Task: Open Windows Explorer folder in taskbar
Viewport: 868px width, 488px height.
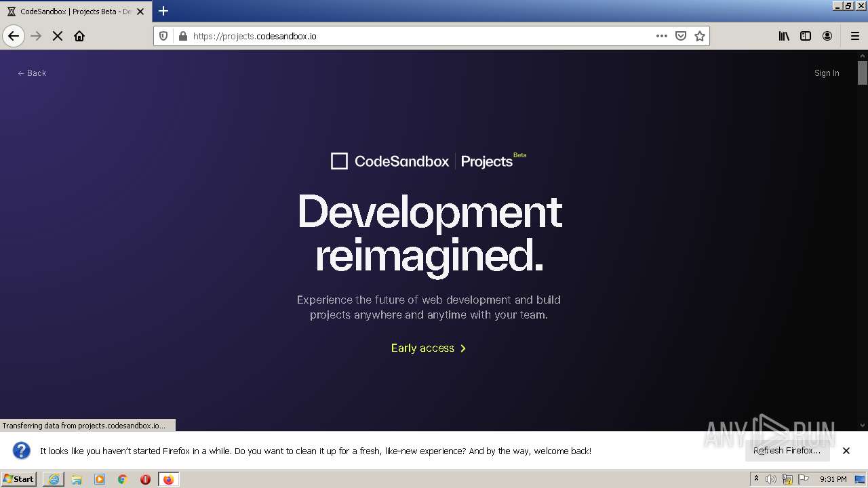Action: [77, 479]
